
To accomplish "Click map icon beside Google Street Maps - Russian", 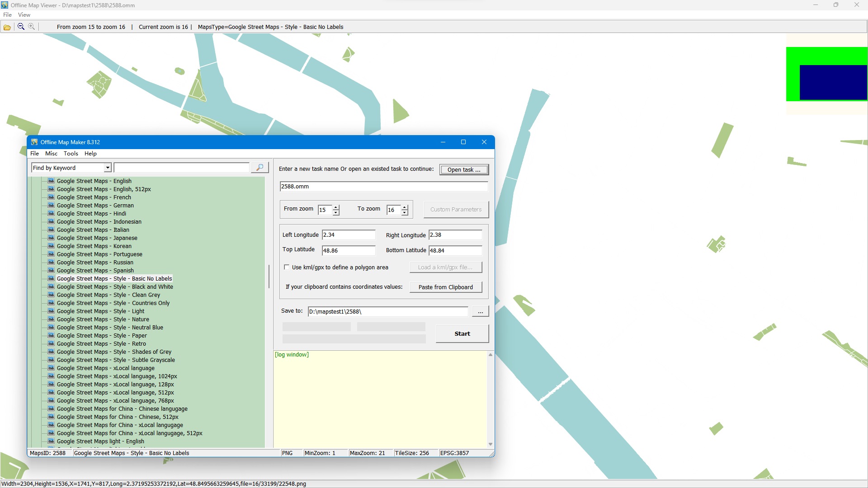I will point(51,262).
